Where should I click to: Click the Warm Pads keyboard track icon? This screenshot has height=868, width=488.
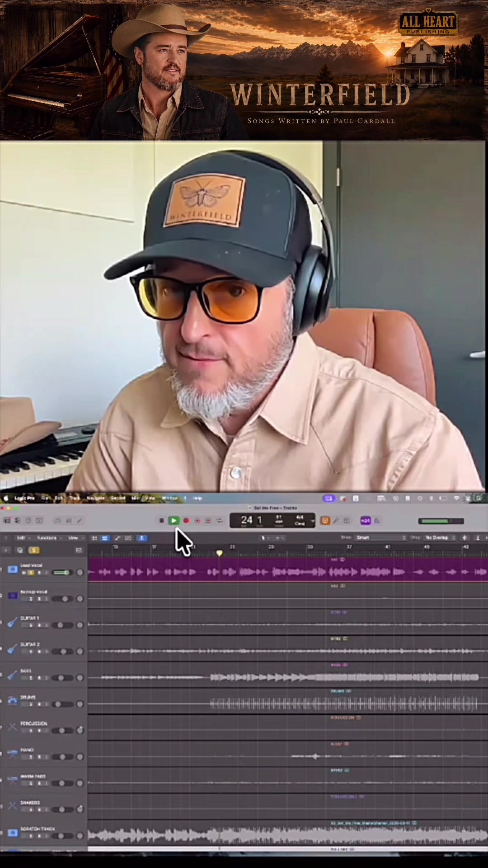click(12, 780)
